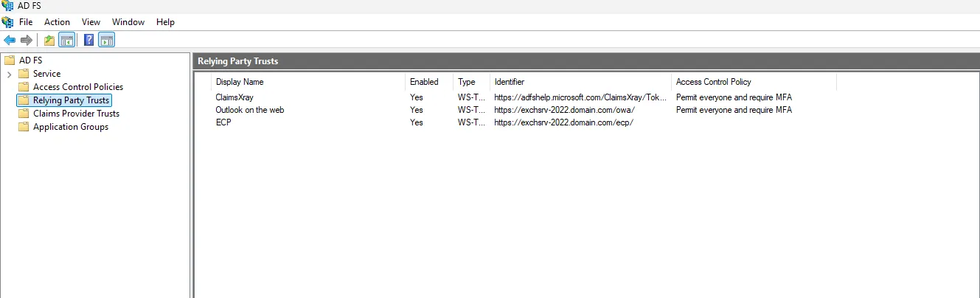Click the Back arrow toolbar icon

(10, 40)
